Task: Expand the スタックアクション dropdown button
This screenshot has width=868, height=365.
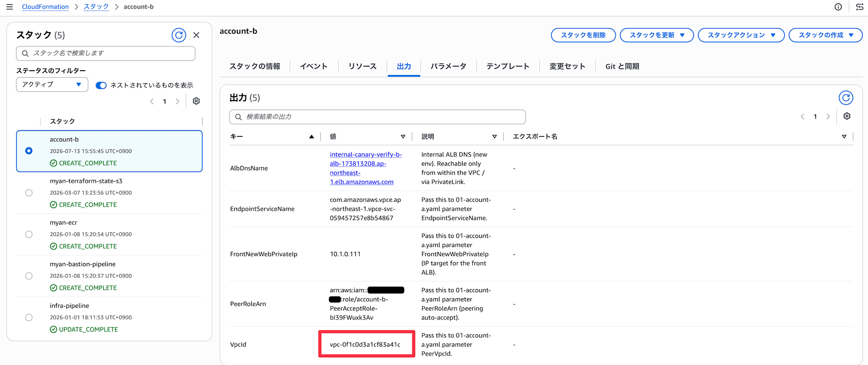Action: point(741,35)
